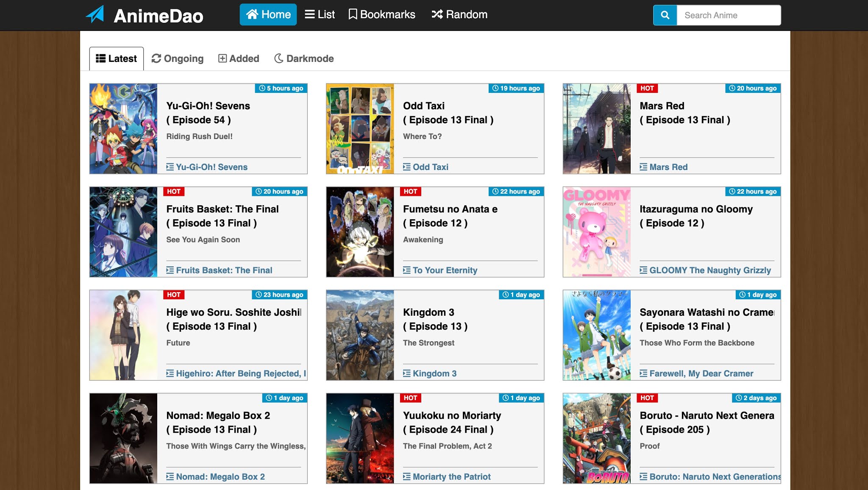The image size is (868, 490).
Task: Click the blue search magnifier button
Action: pos(665,15)
